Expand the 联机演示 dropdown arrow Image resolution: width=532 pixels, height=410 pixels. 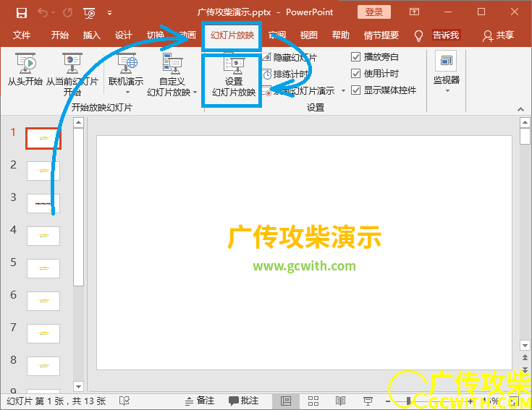[127, 92]
